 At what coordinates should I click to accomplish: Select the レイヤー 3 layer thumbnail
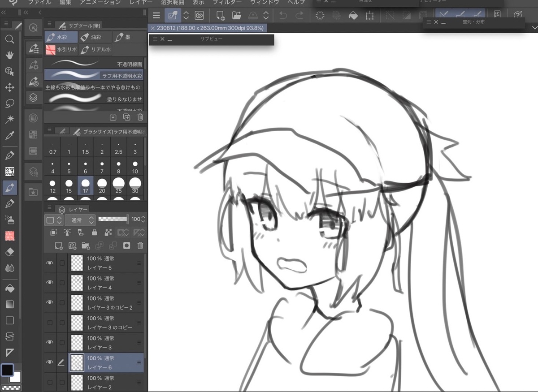tap(77, 343)
